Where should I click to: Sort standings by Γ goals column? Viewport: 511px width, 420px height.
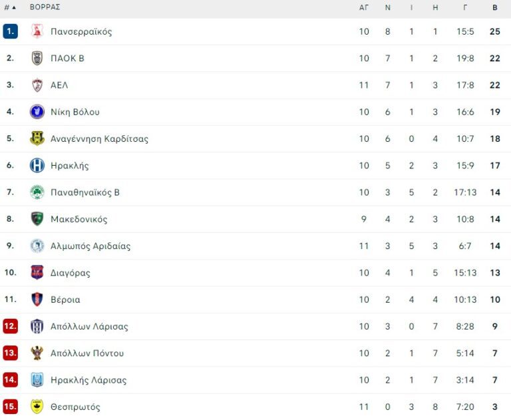coord(465,7)
